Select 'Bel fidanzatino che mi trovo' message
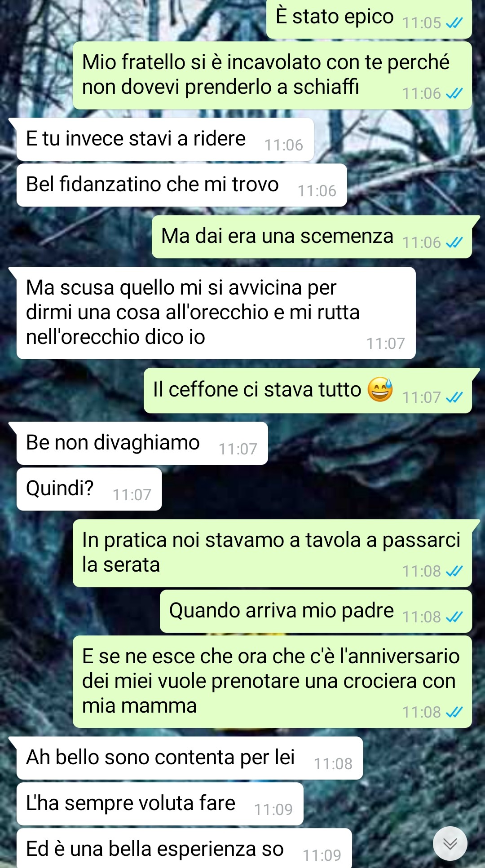This screenshot has width=485, height=868. pos(181,185)
